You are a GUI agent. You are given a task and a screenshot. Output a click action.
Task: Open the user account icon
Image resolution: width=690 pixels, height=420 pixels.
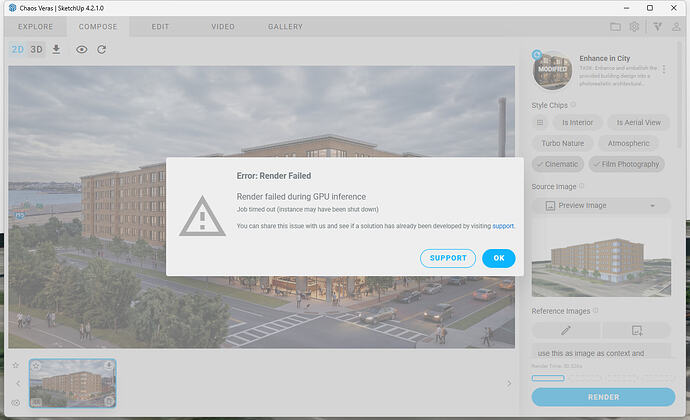point(676,27)
